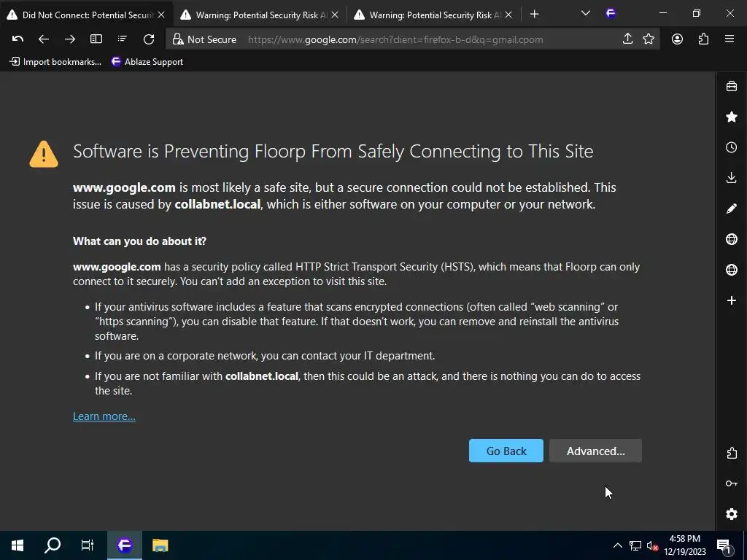Viewport: 747px width, 560px height.
Task: Click the undo close tab icon
Action: 18,39
